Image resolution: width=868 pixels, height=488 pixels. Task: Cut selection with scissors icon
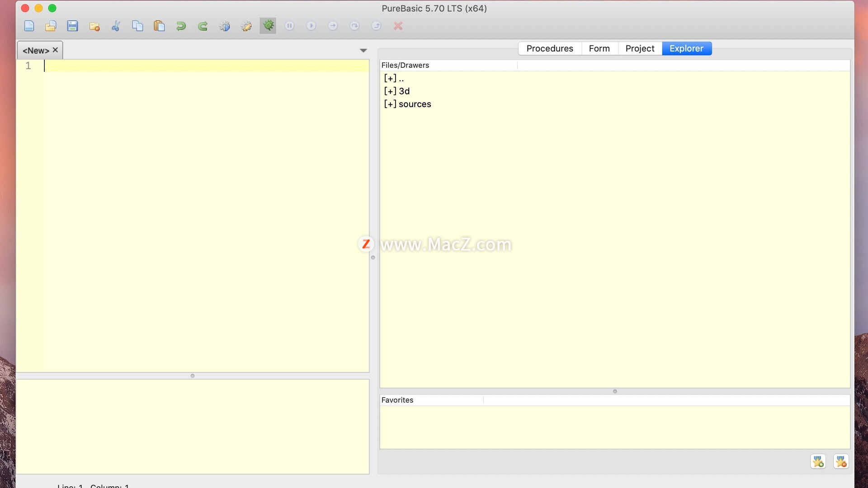pyautogui.click(x=116, y=26)
